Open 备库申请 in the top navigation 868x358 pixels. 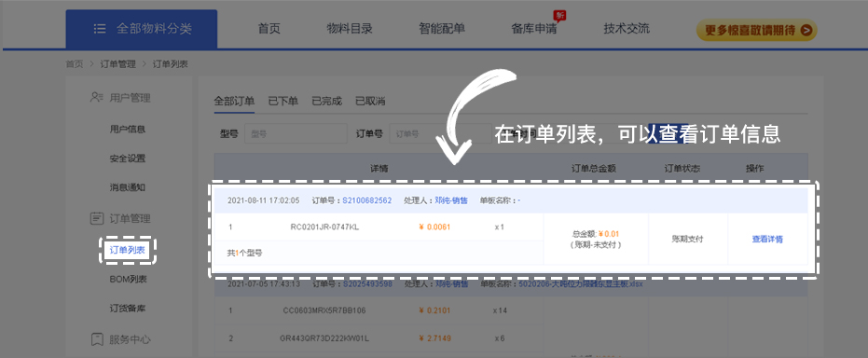(x=533, y=29)
